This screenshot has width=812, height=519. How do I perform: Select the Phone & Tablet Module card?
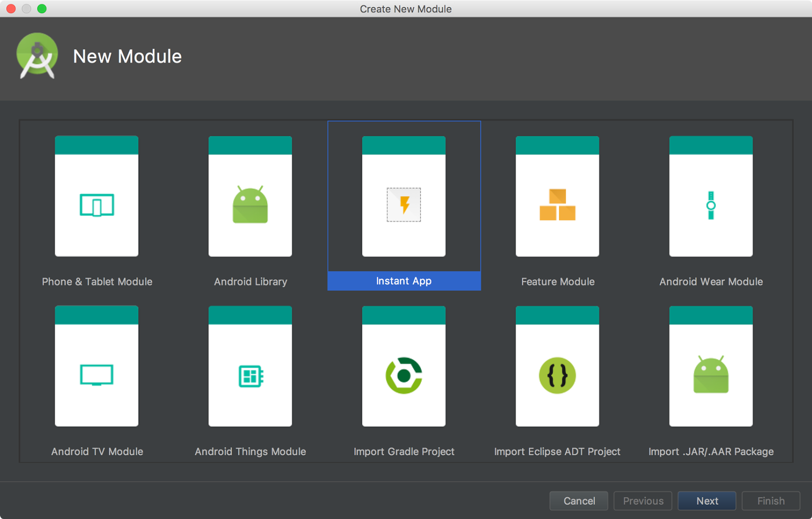point(96,196)
